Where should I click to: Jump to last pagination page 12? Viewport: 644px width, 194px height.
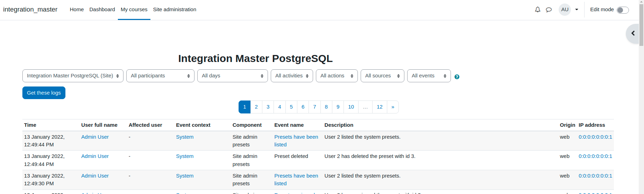380,107
